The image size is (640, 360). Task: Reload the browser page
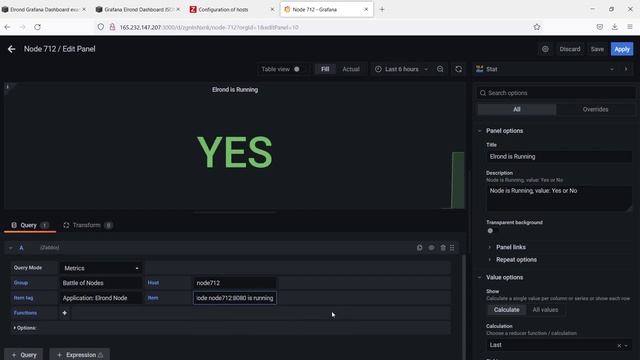tap(38, 27)
